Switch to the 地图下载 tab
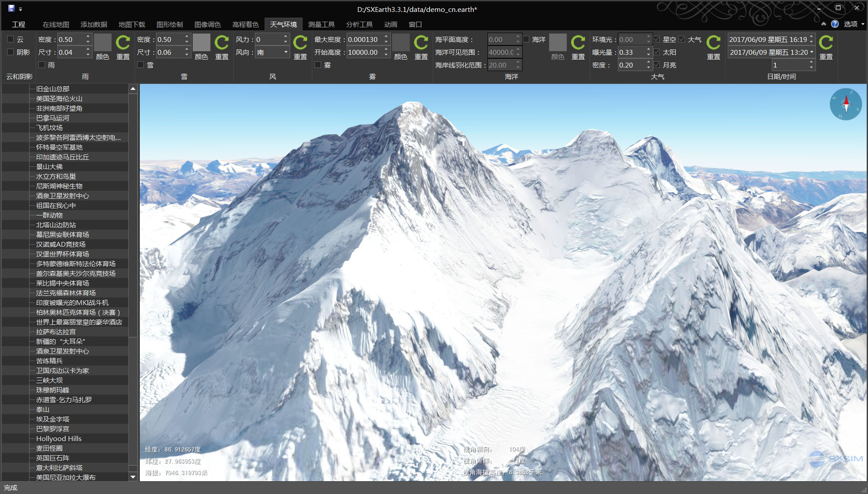The height and width of the screenshot is (494, 868). [x=132, y=24]
